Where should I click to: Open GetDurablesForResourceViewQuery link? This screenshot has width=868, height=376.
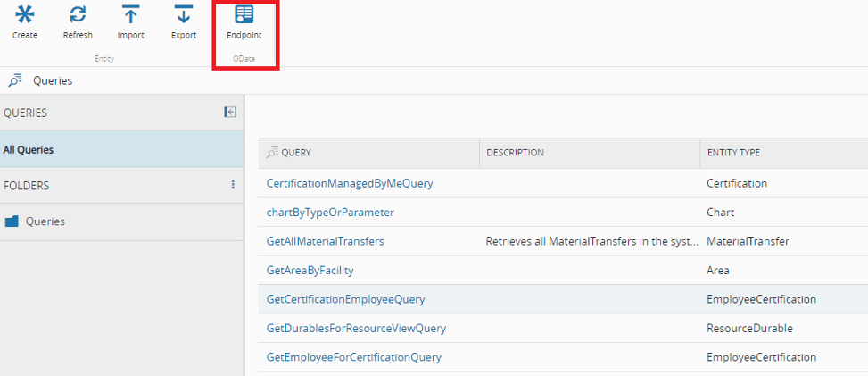coord(356,328)
